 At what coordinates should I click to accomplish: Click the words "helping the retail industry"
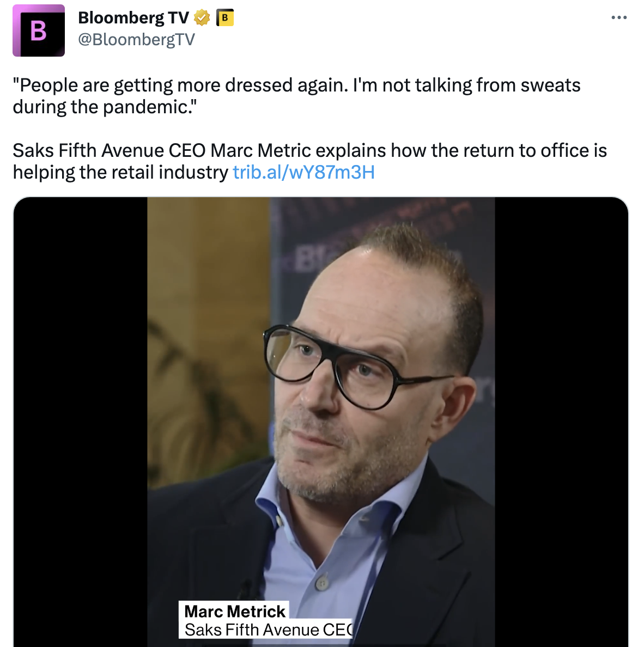coord(120,172)
